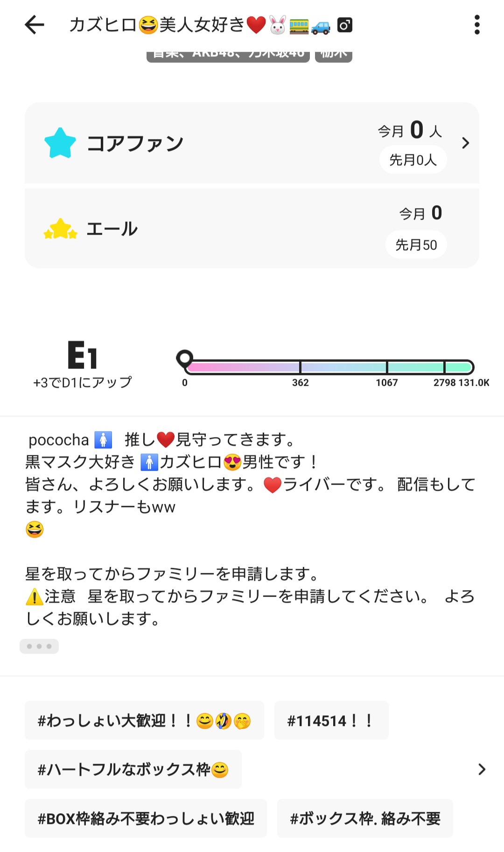504x852 pixels.
Task: Tap the 先月0人 last month pill
Action: [413, 160]
